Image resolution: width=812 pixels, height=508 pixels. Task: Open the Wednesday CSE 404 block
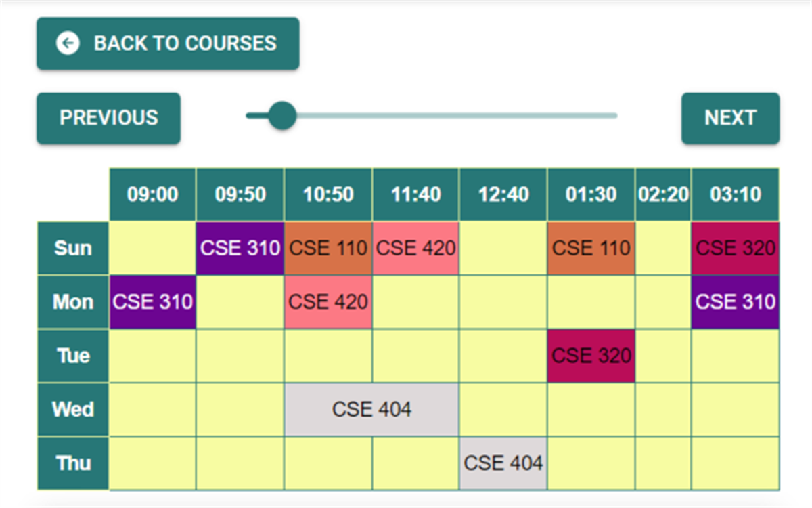click(x=371, y=410)
